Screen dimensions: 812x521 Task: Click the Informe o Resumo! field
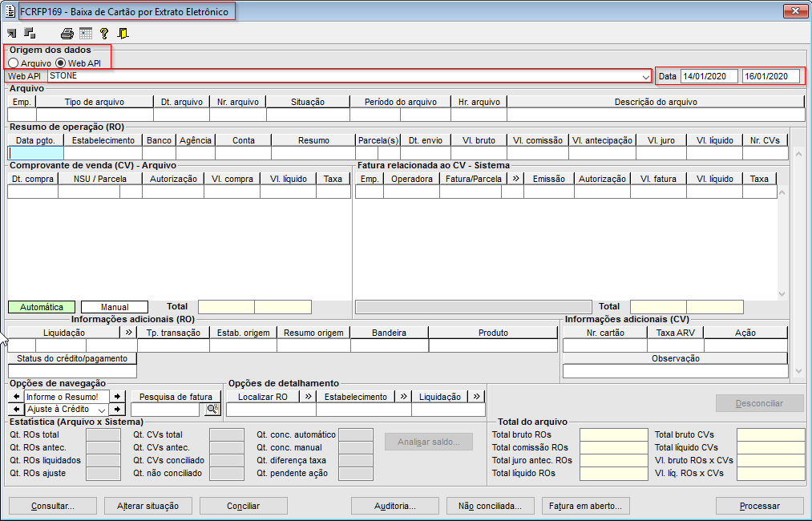(67, 397)
